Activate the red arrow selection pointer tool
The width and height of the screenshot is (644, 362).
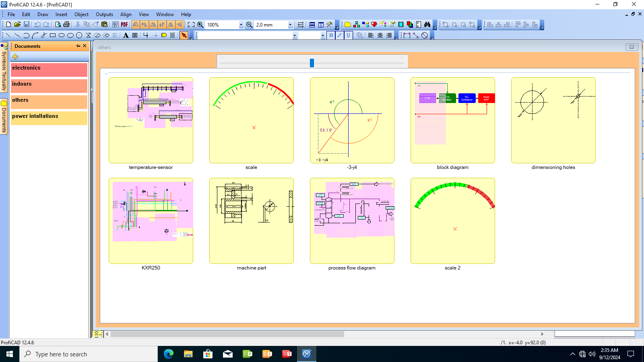pos(184,35)
